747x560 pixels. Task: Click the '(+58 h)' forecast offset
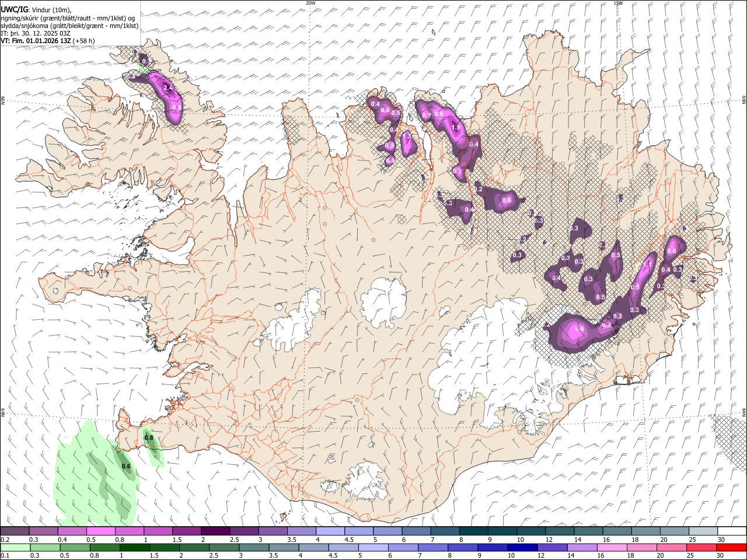click(x=85, y=41)
